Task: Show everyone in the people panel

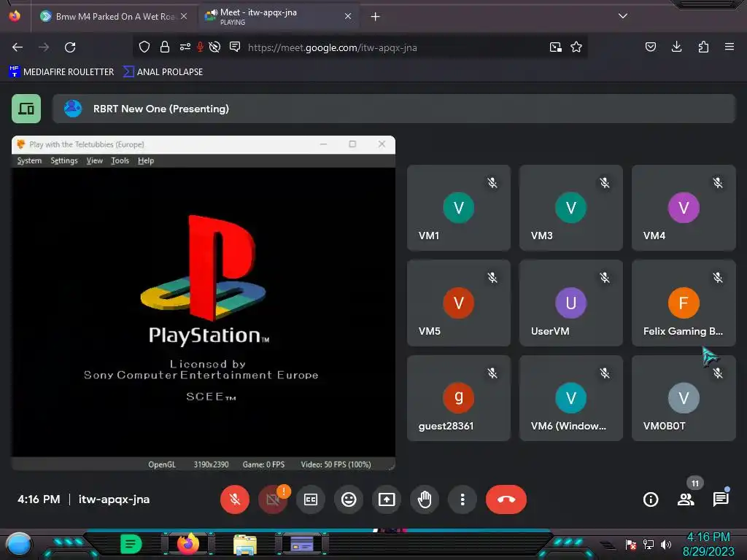Action: pyautogui.click(x=686, y=499)
